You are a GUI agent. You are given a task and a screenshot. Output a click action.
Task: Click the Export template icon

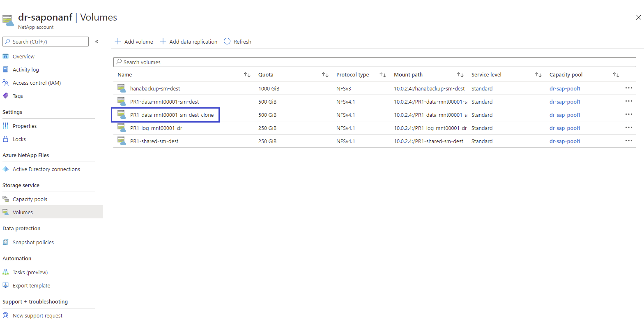click(6, 285)
